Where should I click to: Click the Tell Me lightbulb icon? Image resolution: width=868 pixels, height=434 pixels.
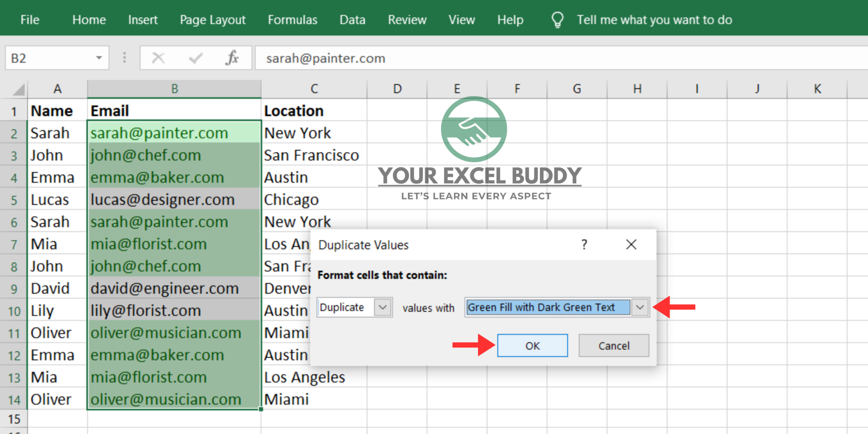tap(557, 19)
